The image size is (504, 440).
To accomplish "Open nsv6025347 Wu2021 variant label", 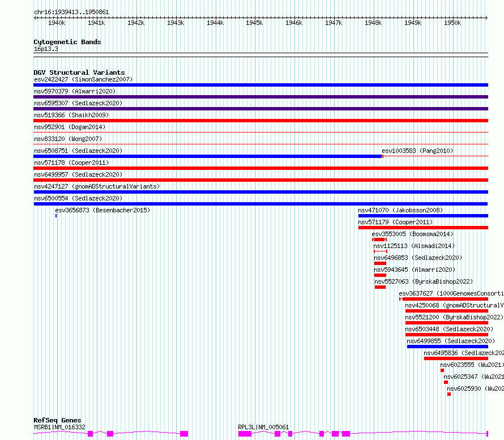I will coord(474,377).
